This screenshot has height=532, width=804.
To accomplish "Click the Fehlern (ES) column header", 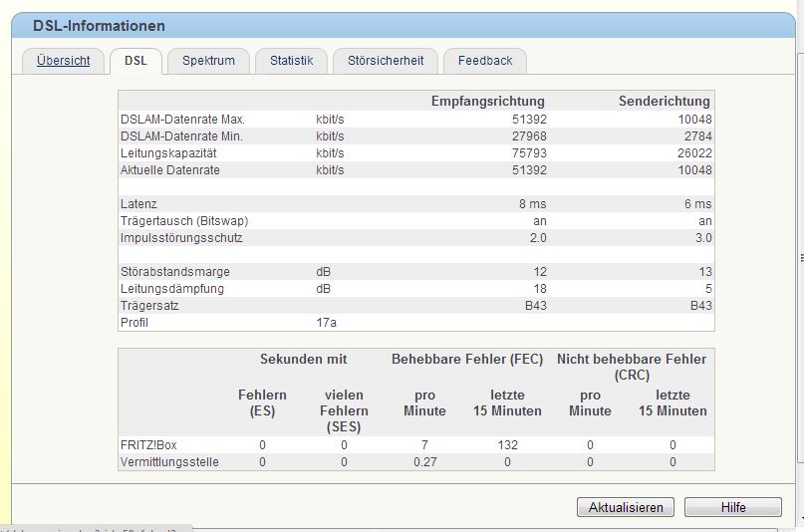I will click(x=262, y=402).
